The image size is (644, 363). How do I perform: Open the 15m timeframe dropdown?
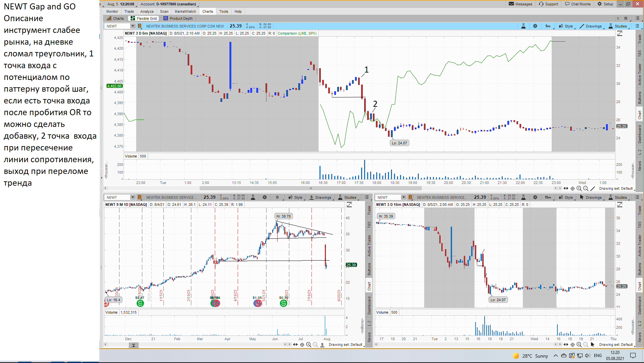[x=549, y=197]
